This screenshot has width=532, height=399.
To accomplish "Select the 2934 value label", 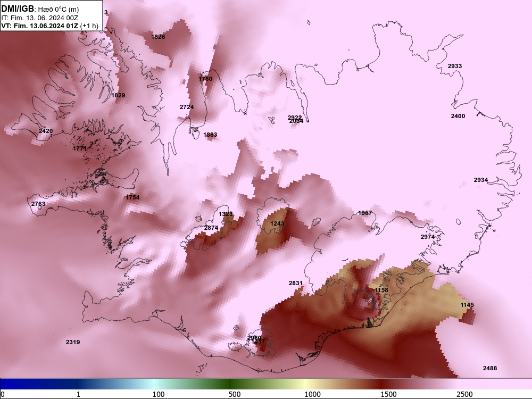I will 481,180.
